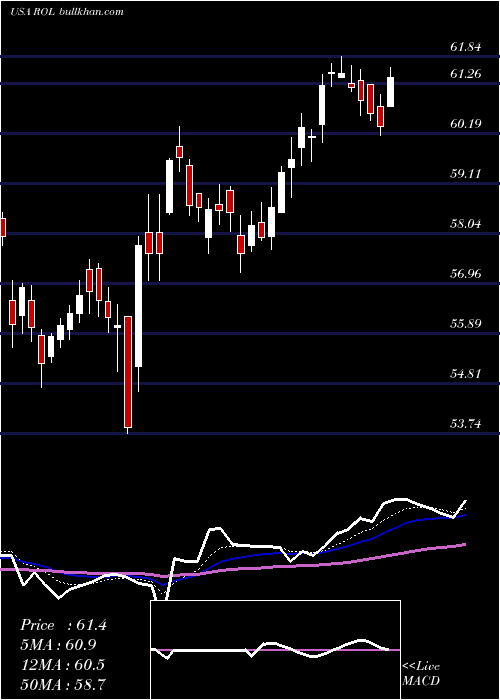The height and width of the screenshot is (700, 500).
Task: Click the 55.89 price level label
Action: coord(466,324)
